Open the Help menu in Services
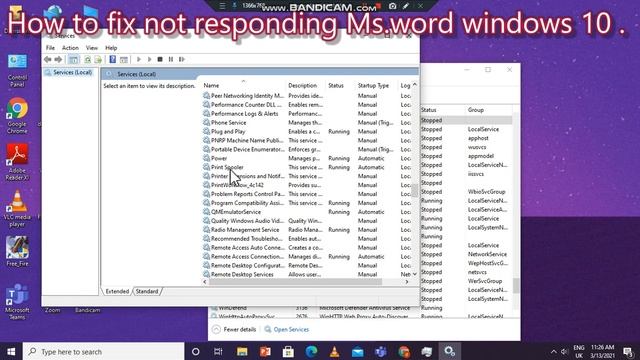 tap(111, 48)
